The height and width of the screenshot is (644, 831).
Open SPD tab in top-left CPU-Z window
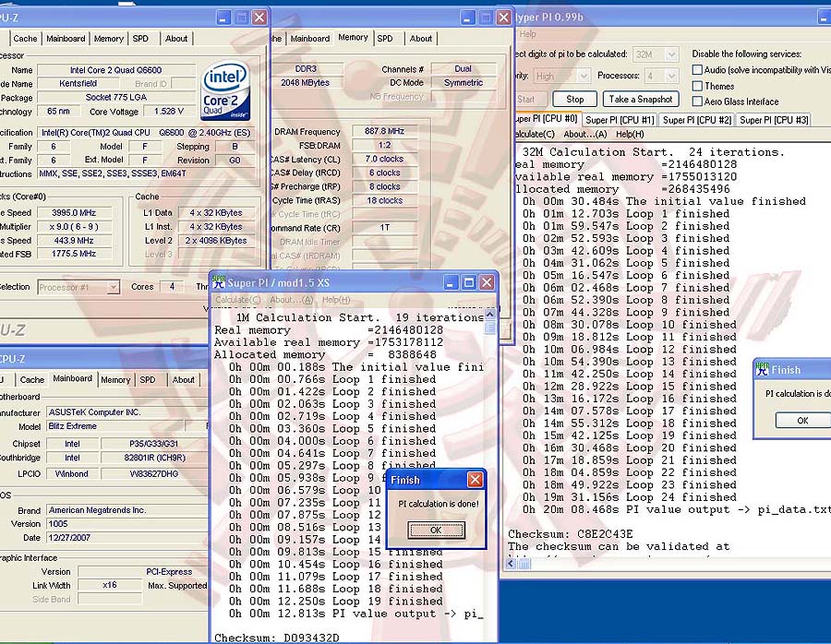tap(140, 39)
